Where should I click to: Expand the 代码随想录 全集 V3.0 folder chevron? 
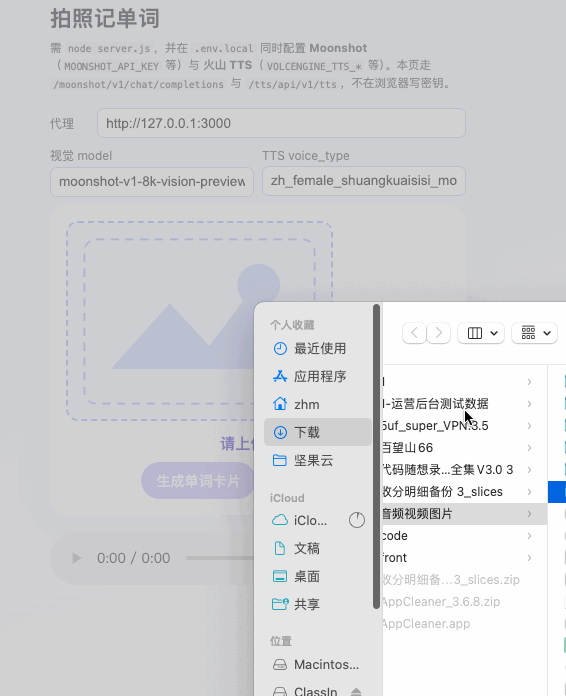[x=529, y=470]
